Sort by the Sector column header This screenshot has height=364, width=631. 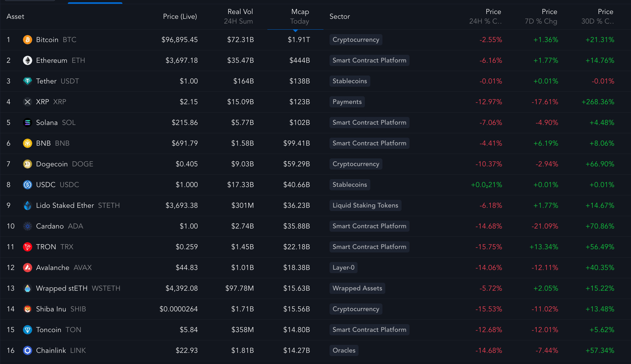(340, 17)
